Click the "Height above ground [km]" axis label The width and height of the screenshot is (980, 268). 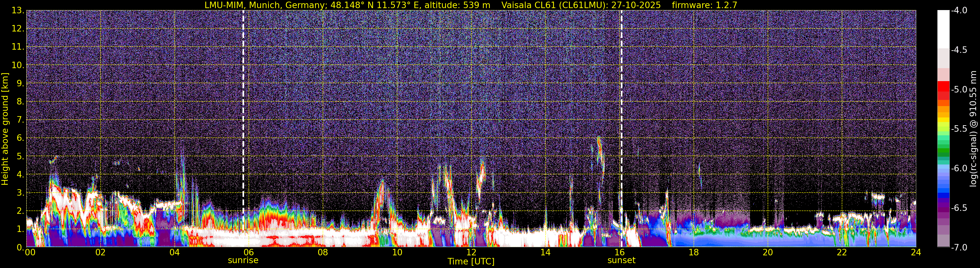5,129
